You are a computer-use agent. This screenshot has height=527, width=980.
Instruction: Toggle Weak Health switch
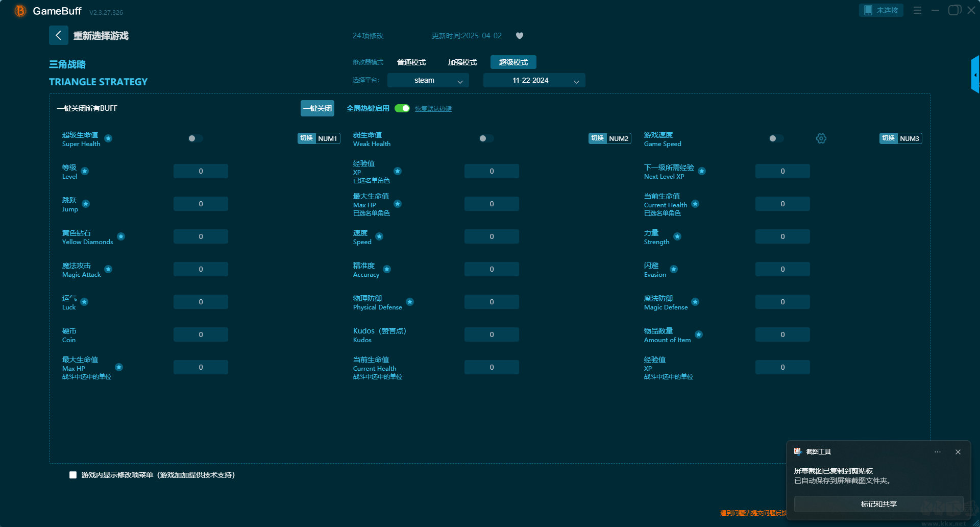pos(486,138)
